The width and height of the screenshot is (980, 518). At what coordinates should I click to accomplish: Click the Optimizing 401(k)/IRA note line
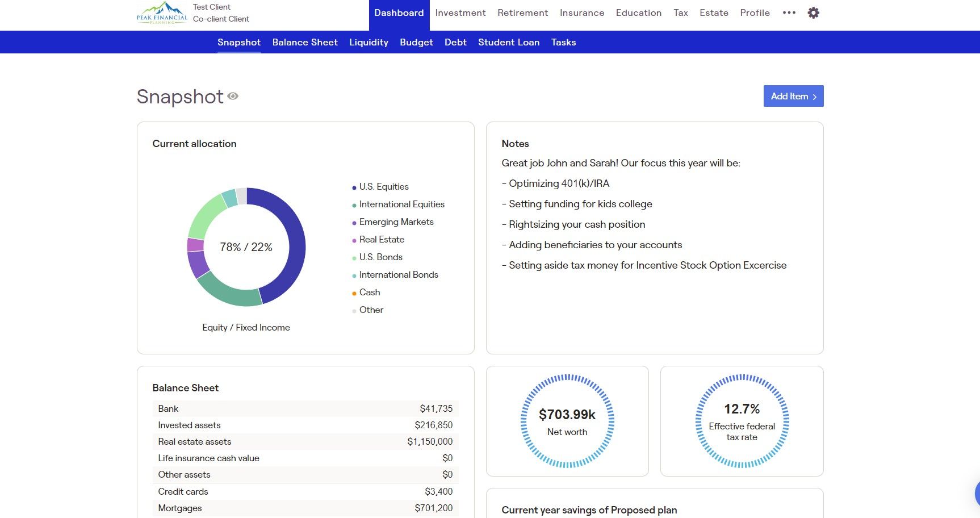pyautogui.click(x=555, y=183)
